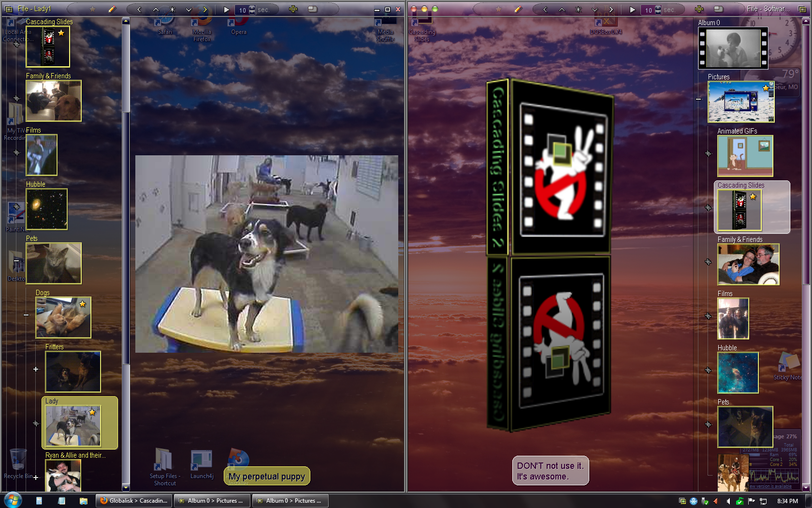The image size is (812, 508).
Task: Open the Films album in left panel
Action: 42,155
